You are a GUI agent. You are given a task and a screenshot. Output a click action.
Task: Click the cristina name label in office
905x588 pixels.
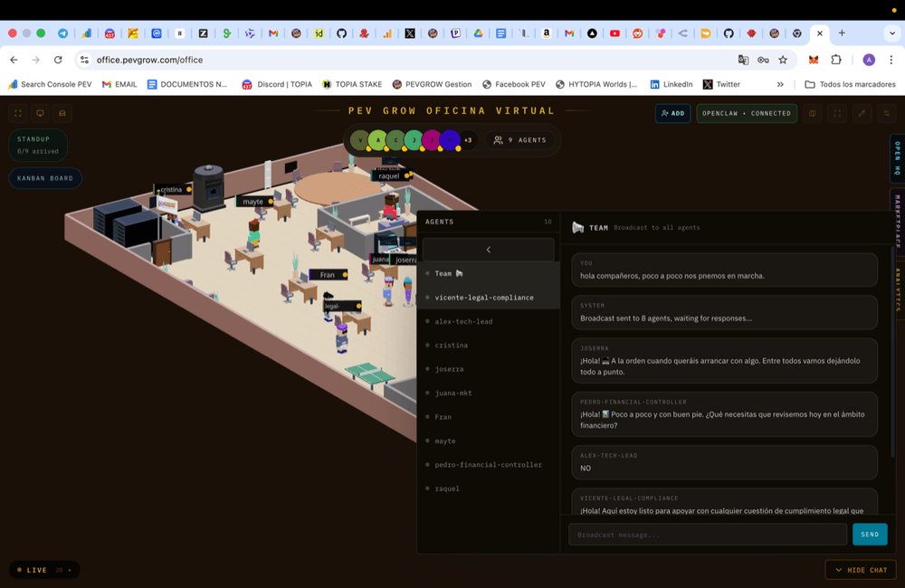[x=173, y=189]
